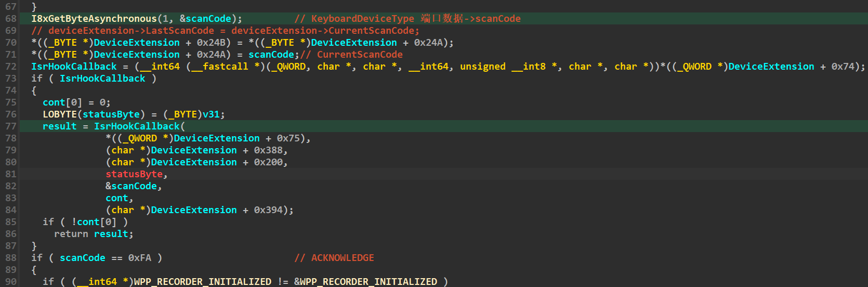Click line number 68 in the gutter
This screenshot has height=287, width=868.
coord(11,19)
